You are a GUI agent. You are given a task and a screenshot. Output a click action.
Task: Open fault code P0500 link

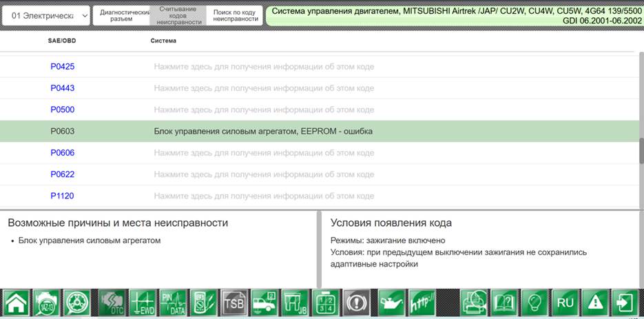(x=63, y=110)
